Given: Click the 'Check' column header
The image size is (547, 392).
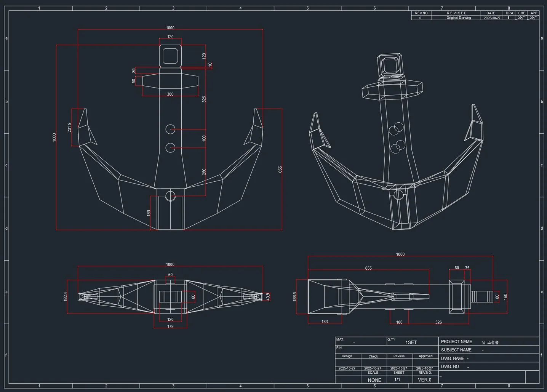Looking at the screenshot, I should pyautogui.click(x=373, y=357).
